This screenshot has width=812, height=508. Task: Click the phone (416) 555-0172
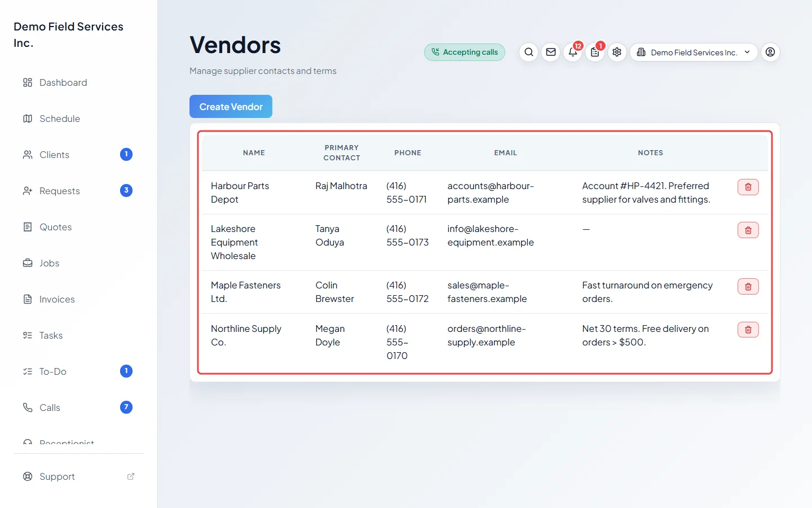tap(407, 292)
